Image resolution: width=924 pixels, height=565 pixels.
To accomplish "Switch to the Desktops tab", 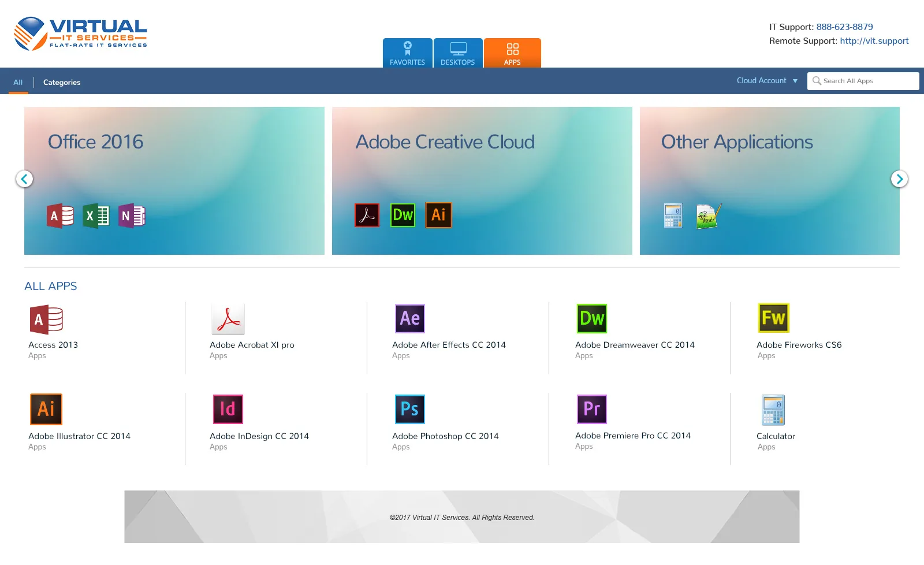I will 458,53.
